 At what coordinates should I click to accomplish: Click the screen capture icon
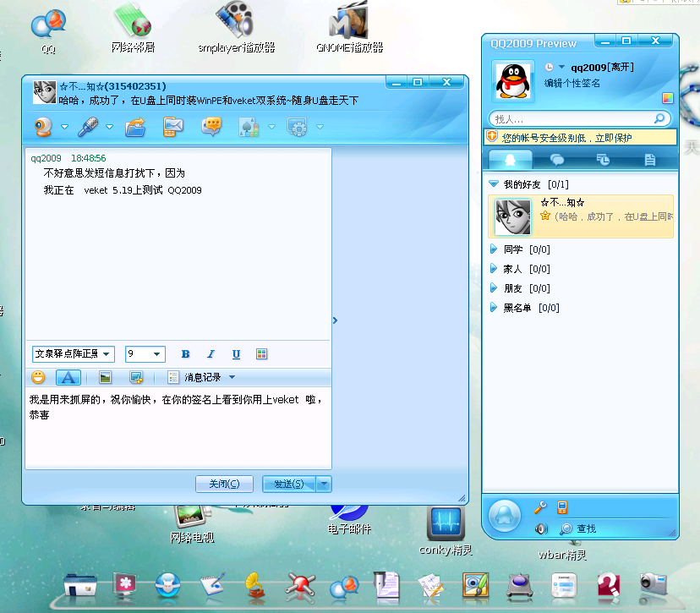(136, 377)
